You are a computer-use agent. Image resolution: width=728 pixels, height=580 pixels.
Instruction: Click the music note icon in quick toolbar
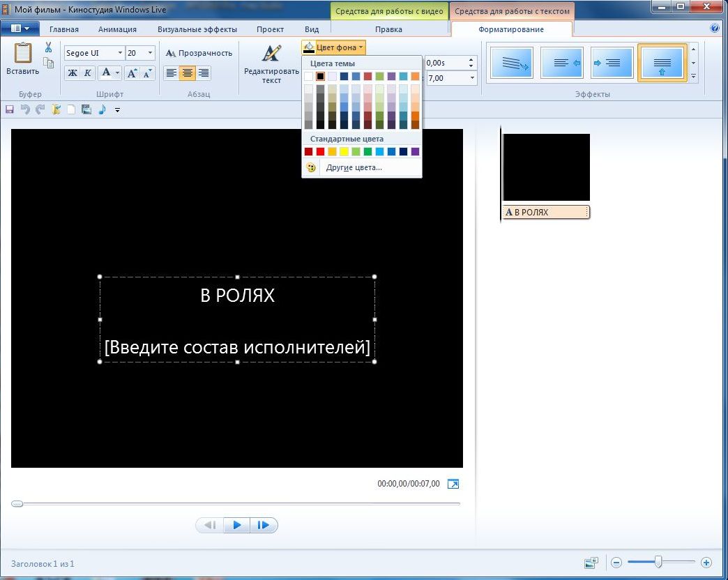102,109
